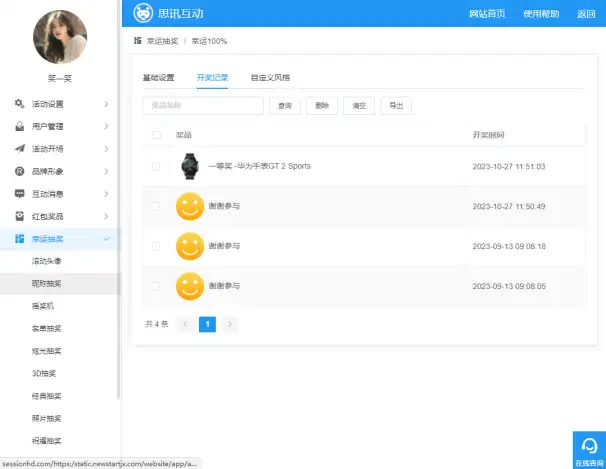Expand the 红包奖品 chevron
This screenshot has height=469, width=606.
tap(106, 216)
